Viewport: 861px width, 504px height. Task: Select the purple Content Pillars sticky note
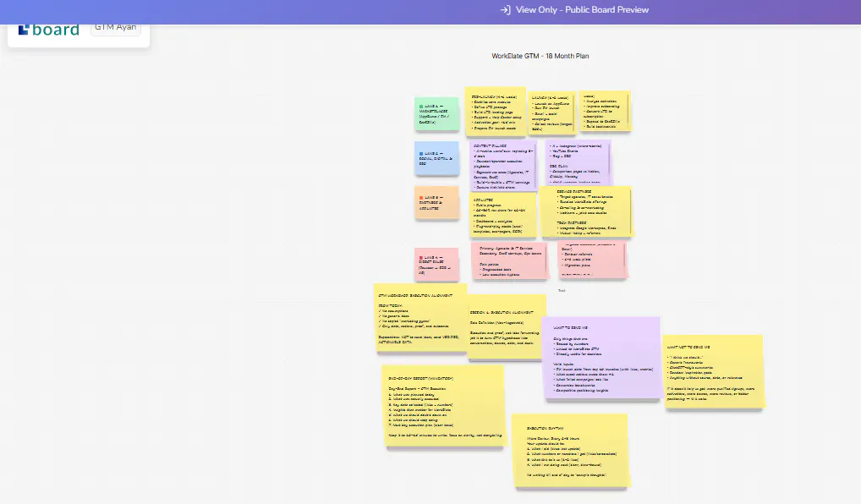coord(503,165)
